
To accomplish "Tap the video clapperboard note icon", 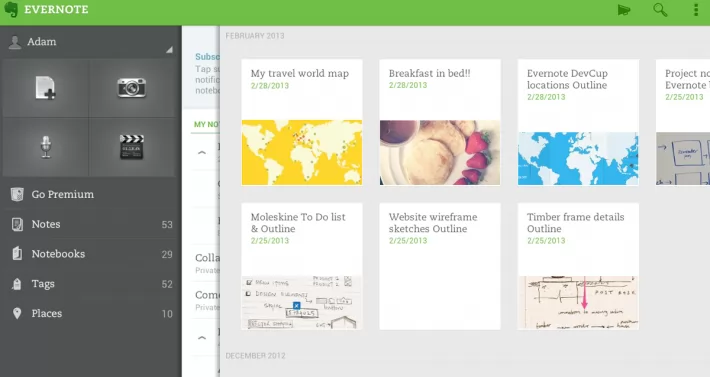I will click(x=132, y=147).
